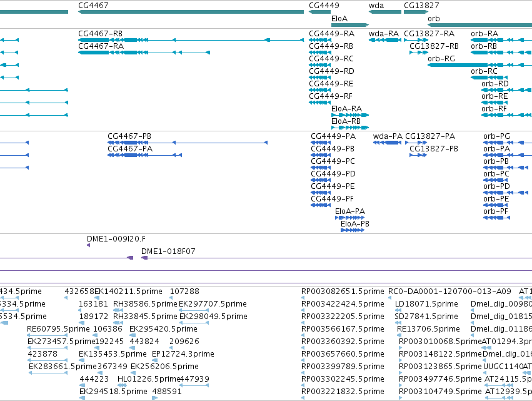The image size is (532, 401).
Task: Pick the orb-RC transcript
Action: pos(489,78)
